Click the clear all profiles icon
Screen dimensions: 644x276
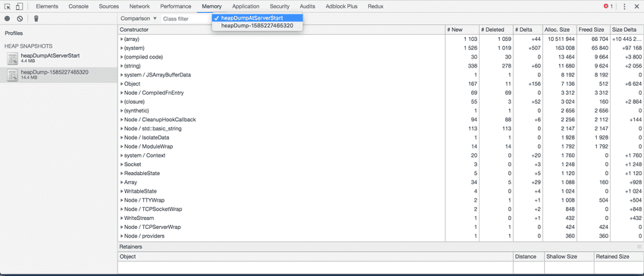click(x=20, y=18)
